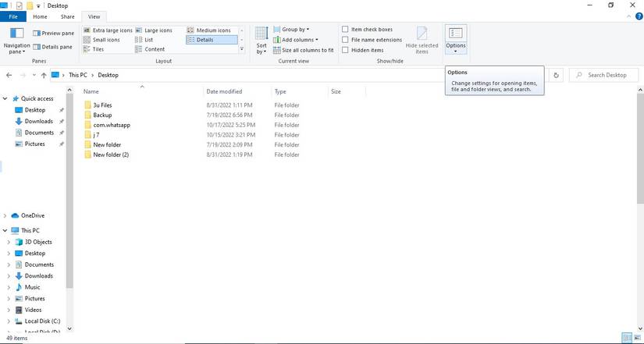Switch to the Home ribbon tab
Viewport: 644px width, 344px height.
pos(40,16)
